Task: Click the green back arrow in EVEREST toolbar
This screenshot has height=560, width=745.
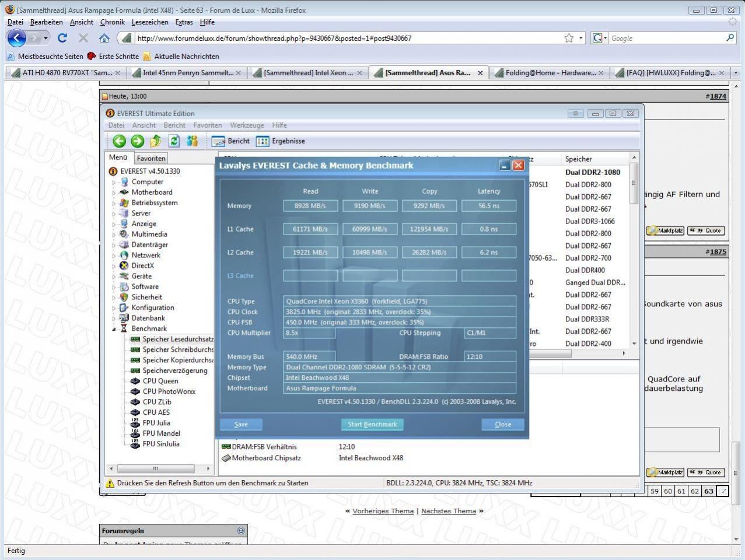Action: click(x=119, y=141)
